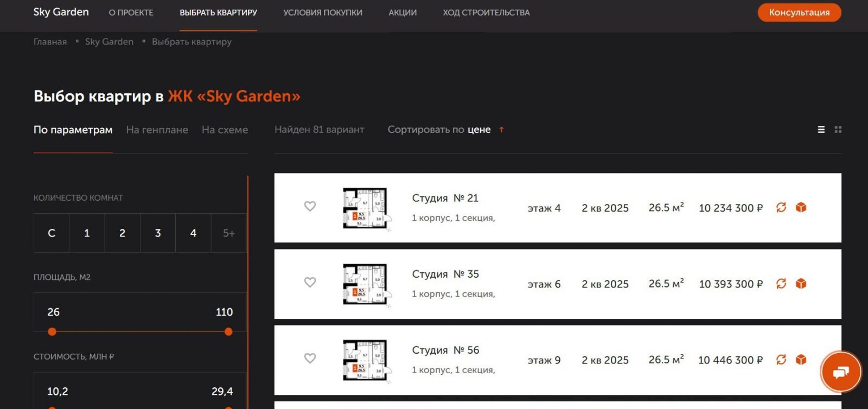Click maximum area slider handle
The width and height of the screenshot is (868, 409).
coord(228,331)
